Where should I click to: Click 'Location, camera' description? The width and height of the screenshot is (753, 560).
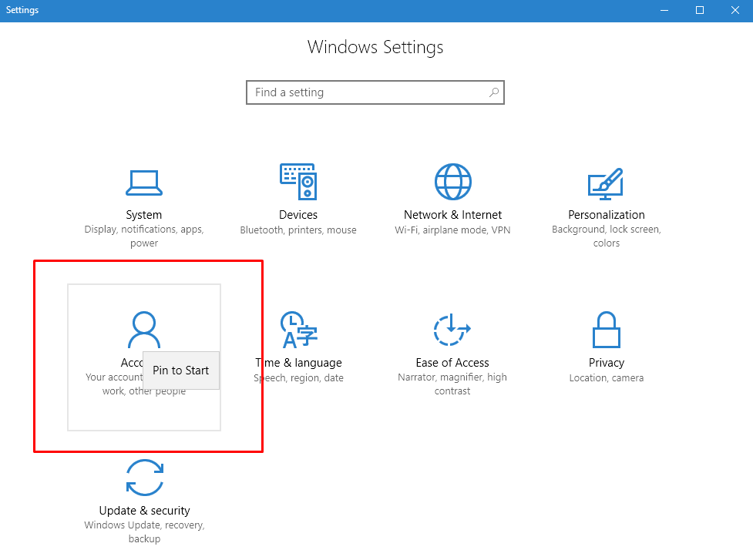(x=607, y=377)
